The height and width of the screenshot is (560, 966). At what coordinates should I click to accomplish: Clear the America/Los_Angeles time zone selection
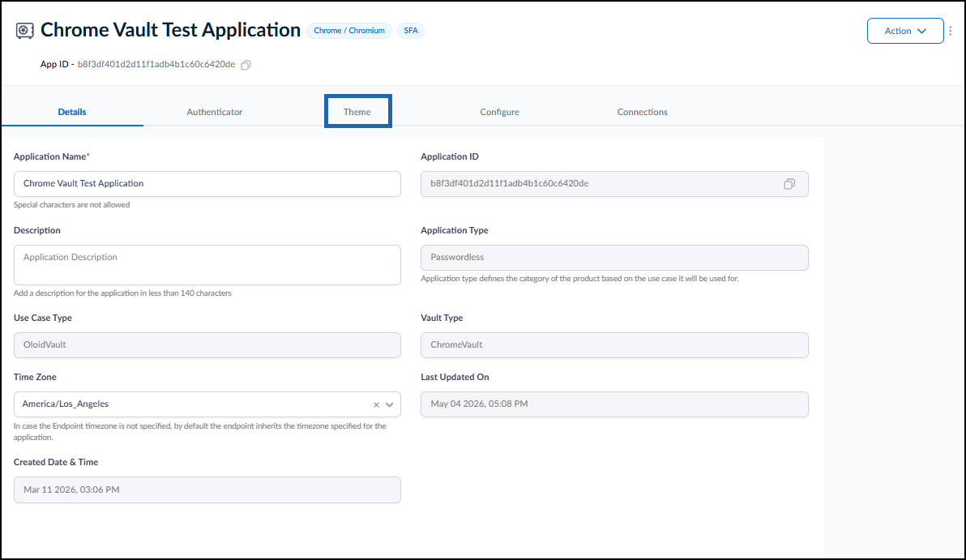tap(376, 404)
